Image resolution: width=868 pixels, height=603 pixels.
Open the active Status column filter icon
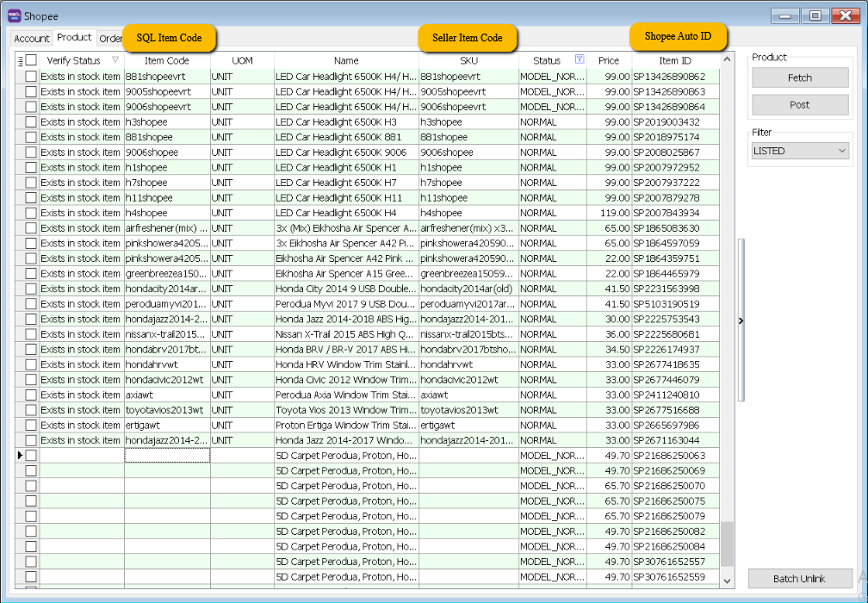coord(579,60)
